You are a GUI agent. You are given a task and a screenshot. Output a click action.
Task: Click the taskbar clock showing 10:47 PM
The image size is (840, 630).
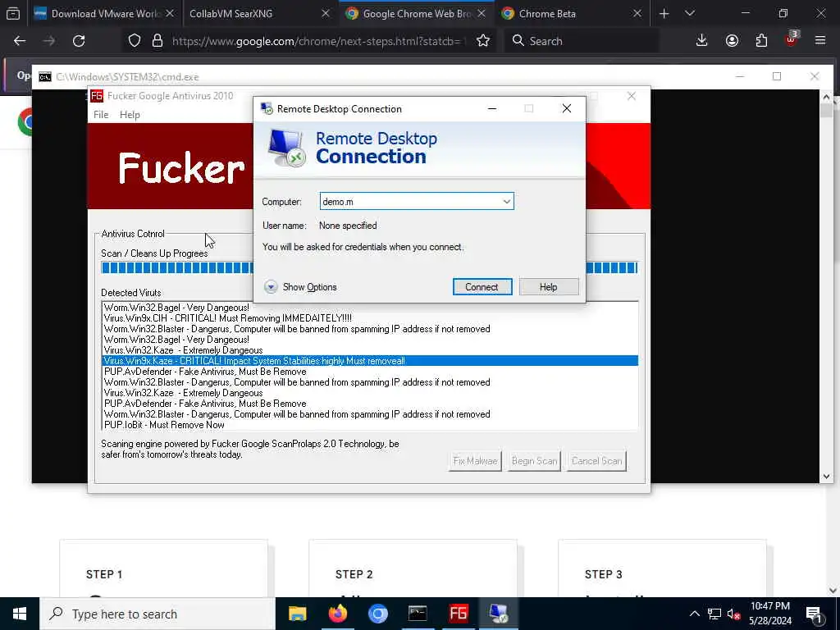click(769, 614)
